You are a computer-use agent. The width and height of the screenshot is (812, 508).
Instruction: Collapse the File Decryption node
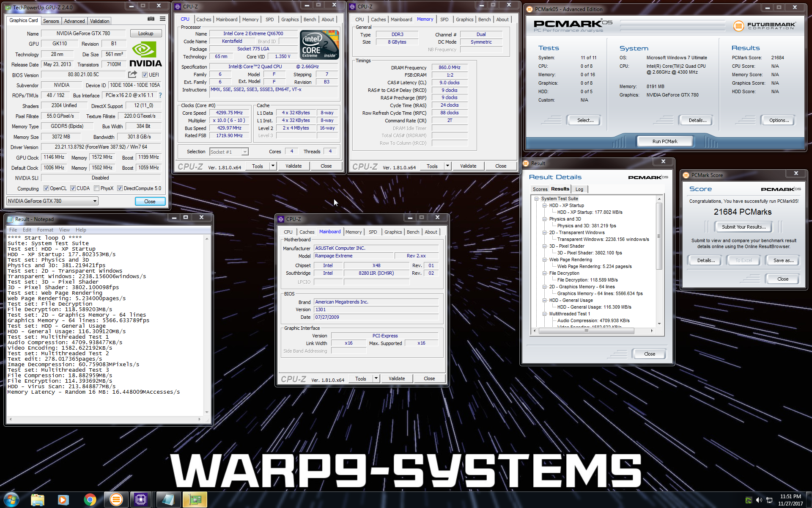(545, 273)
